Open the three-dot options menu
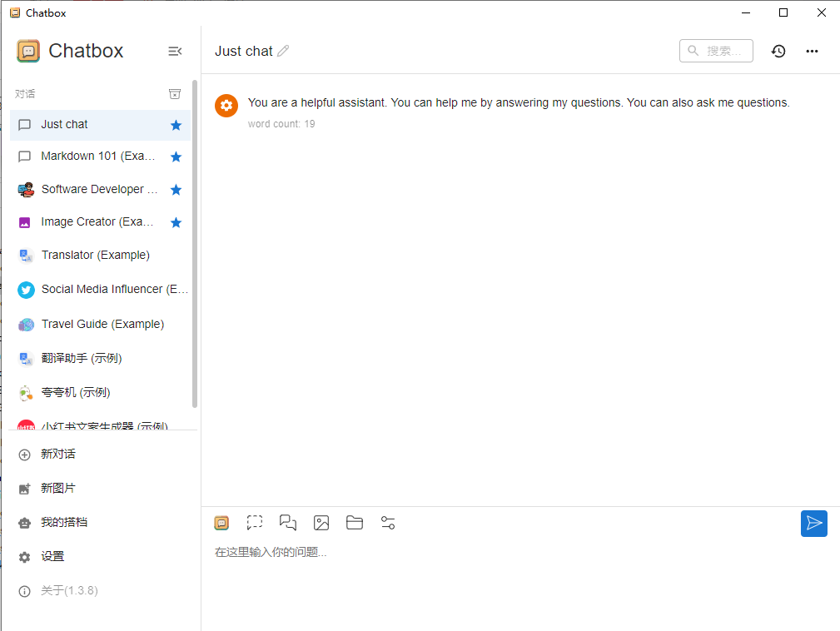The height and width of the screenshot is (631, 840). click(x=812, y=51)
